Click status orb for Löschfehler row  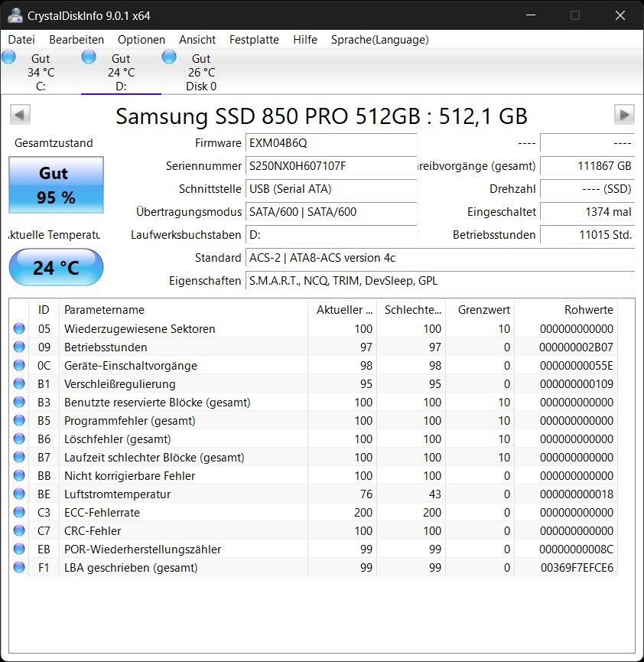pos(19,439)
